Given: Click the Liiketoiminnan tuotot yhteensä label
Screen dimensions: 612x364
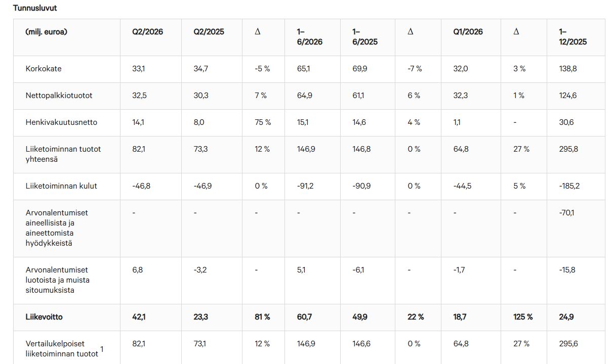Looking at the screenshot, I should [x=63, y=154].
